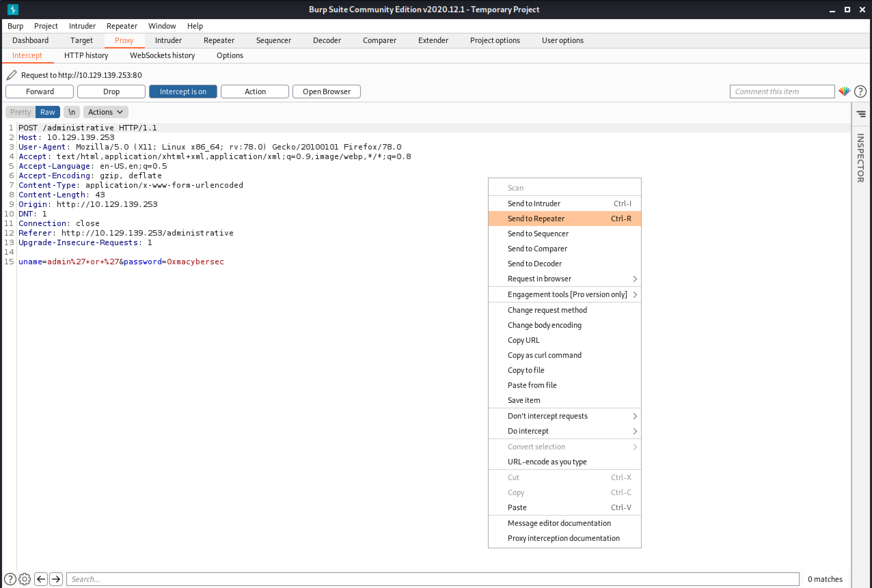Expand Do intercept submenu
Screen dimensions: 872x588
[565, 431]
